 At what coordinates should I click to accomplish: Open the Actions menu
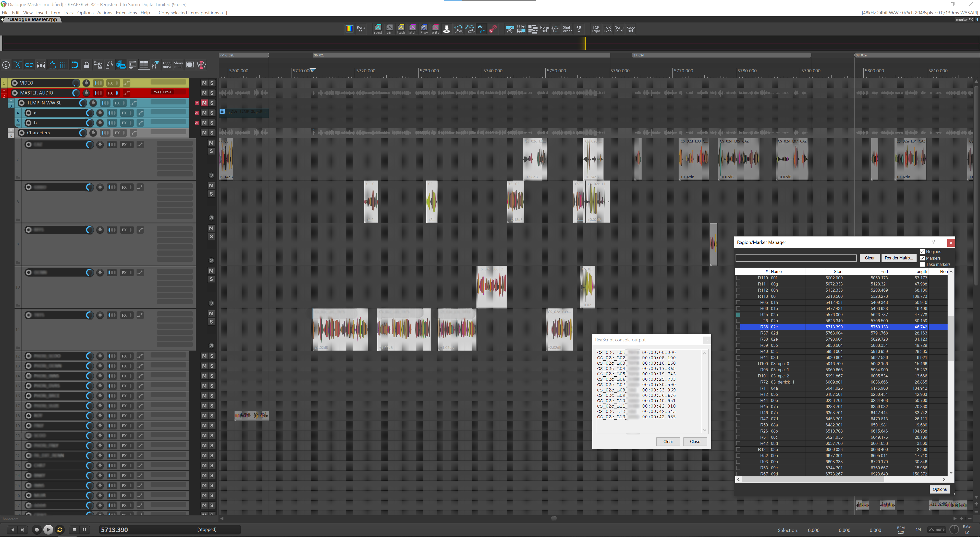(104, 13)
